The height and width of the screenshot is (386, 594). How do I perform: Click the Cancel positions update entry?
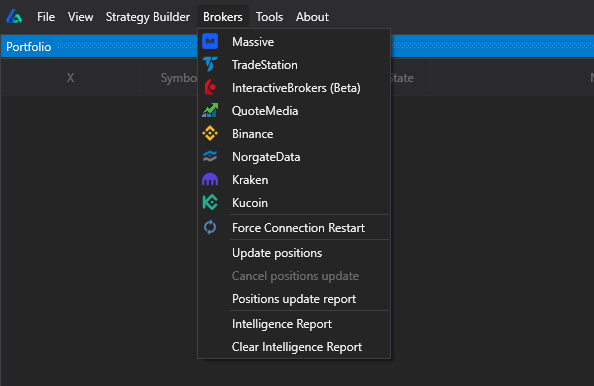click(x=294, y=276)
